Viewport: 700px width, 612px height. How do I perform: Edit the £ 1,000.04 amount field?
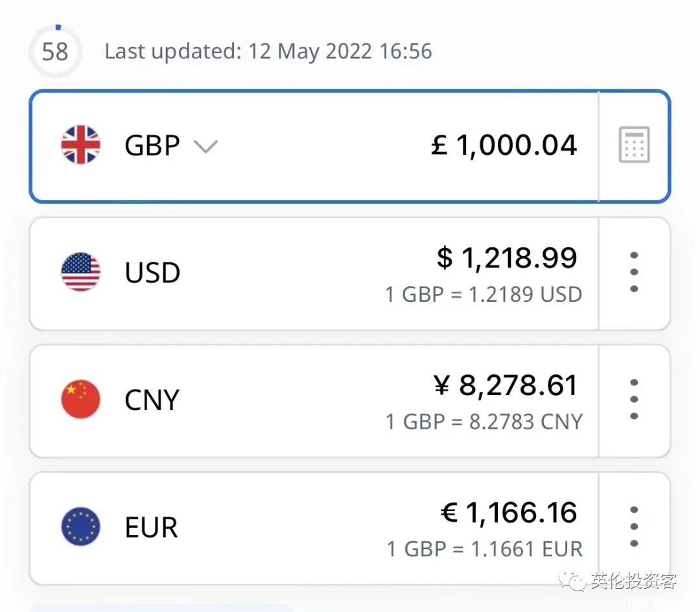coord(504,145)
